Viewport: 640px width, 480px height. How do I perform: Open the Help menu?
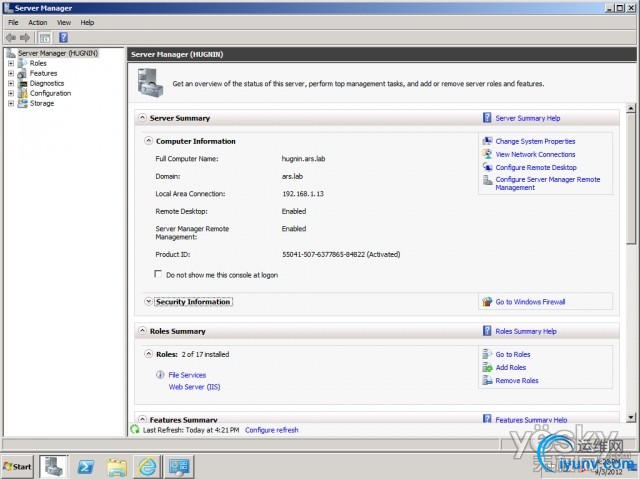click(x=87, y=22)
